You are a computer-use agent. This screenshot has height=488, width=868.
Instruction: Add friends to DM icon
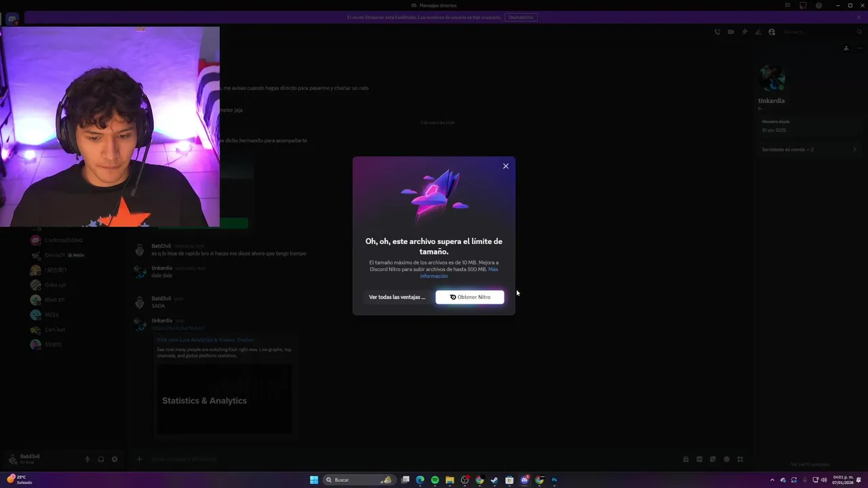point(758,32)
